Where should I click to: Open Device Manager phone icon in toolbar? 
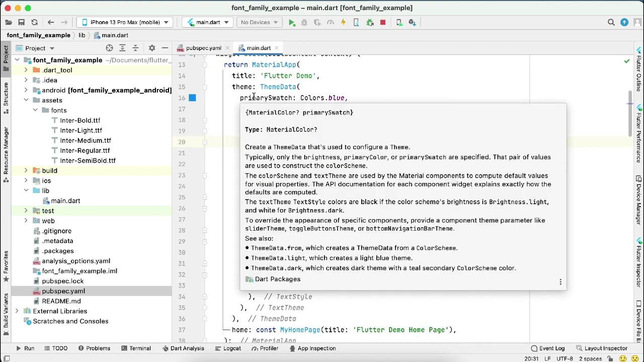tap(399, 22)
